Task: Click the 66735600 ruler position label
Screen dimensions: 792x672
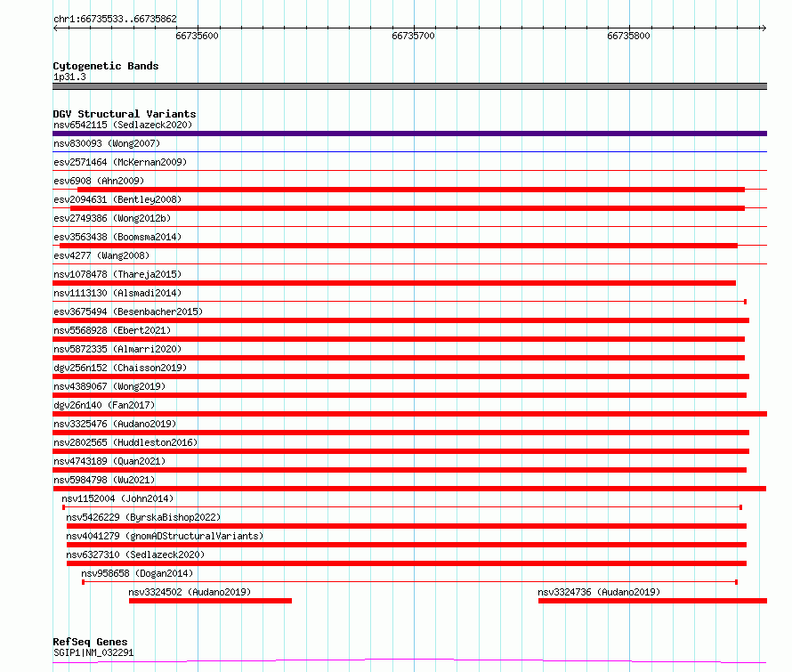Action: coord(197,36)
